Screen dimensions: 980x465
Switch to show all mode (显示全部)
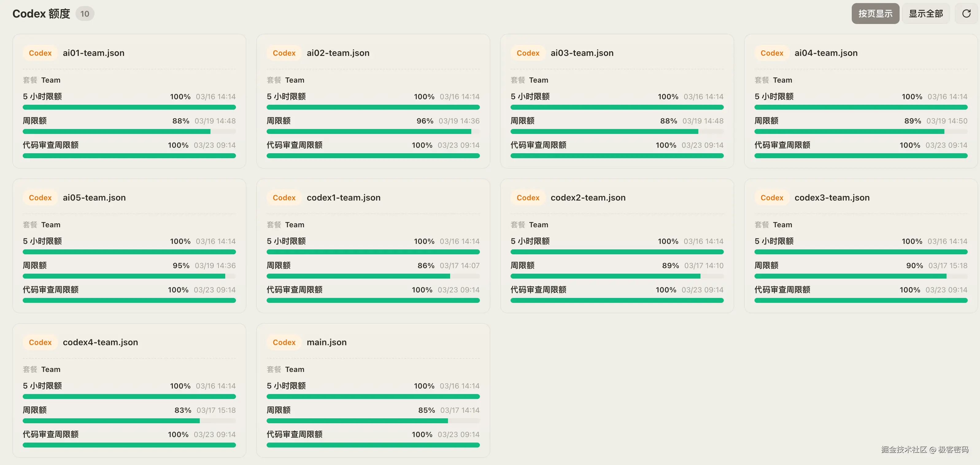tap(926, 14)
